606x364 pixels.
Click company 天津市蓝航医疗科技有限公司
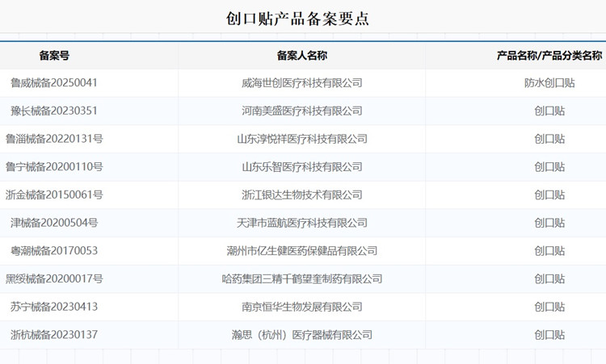pos(302,223)
